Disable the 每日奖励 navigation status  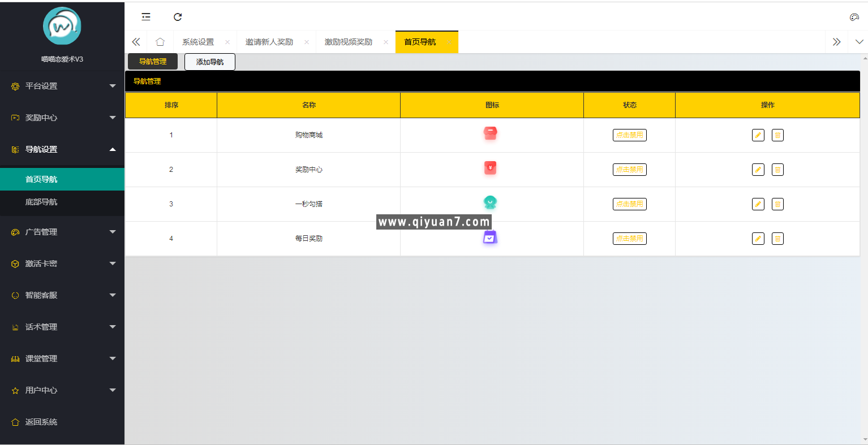click(x=629, y=239)
